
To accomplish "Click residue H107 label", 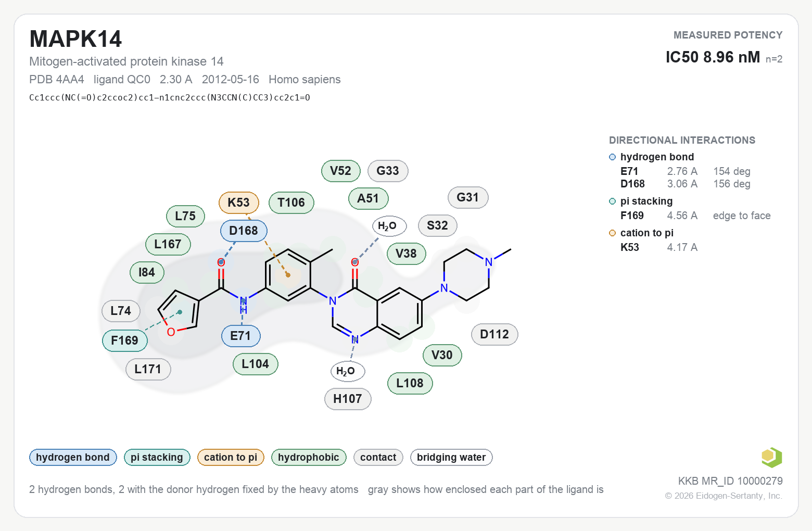I will (x=348, y=399).
